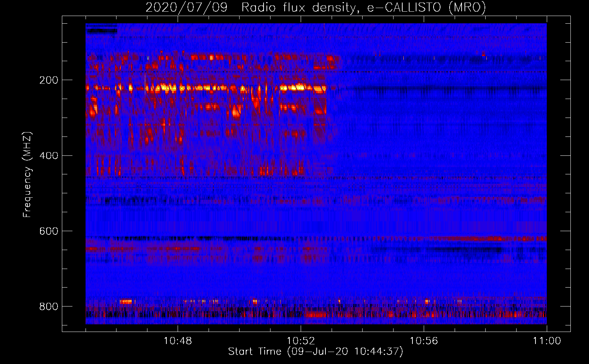This screenshot has height=364, width=589.
Task: Click the 'Start Time (09-Jul-20 10:44:37)' label
Action: pyautogui.click(x=316, y=352)
